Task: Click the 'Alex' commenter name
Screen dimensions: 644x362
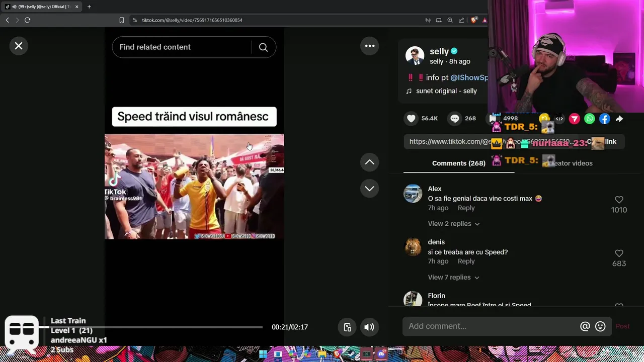Action: tap(435, 189)
